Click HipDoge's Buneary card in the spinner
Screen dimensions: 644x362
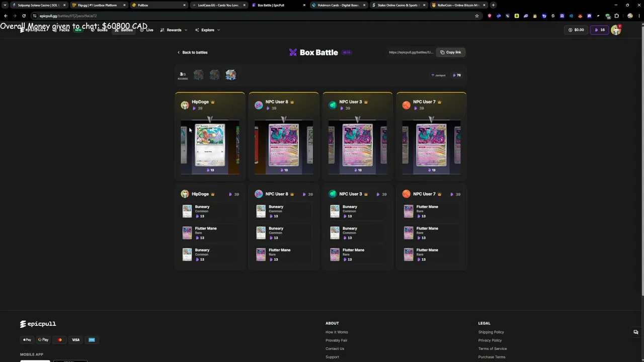210,145
